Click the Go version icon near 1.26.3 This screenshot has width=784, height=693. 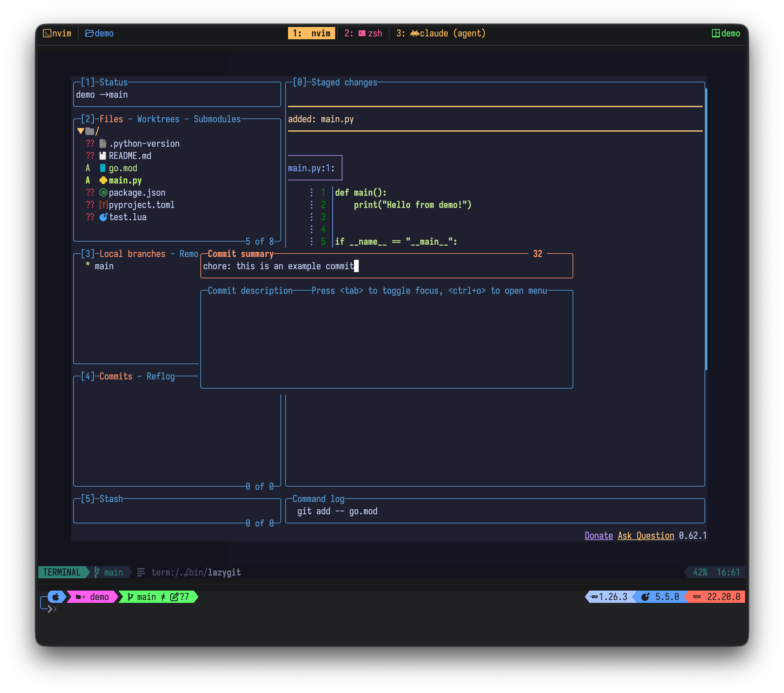pos(594,597)
